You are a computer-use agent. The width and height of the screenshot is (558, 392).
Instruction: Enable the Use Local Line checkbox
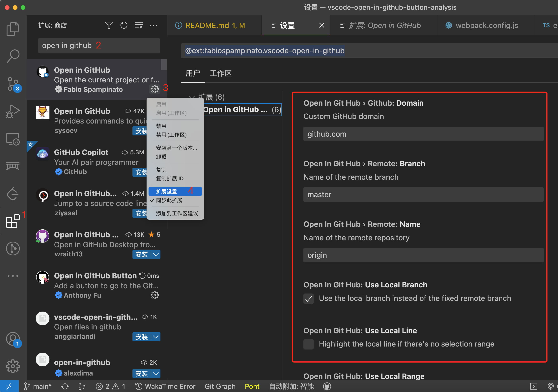click(308, 344)
